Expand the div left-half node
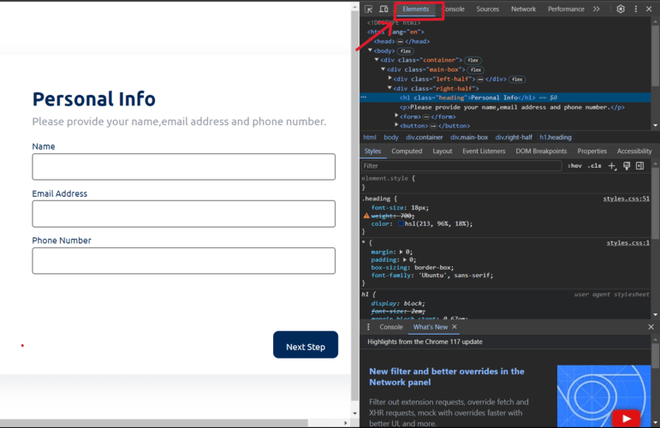The width and height of the screenshot is (660, 428). coord(390,78)
